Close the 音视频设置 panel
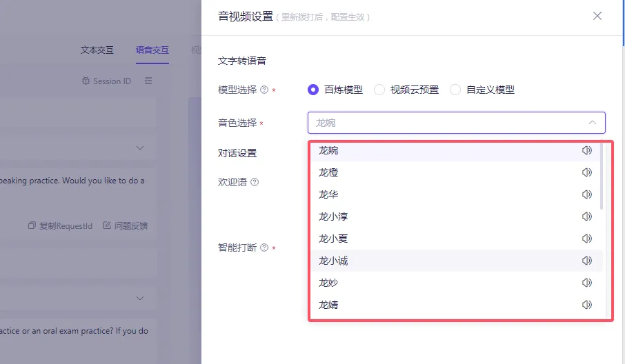Image resolution: width=625 pixels, height=364 pixels. (x=597, y=16)
